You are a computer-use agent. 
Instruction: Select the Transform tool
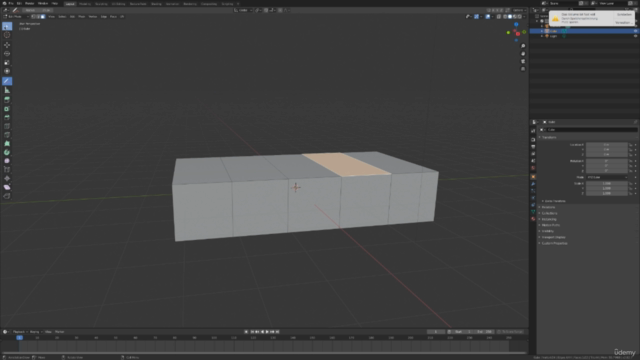click(x=7, y=71)
